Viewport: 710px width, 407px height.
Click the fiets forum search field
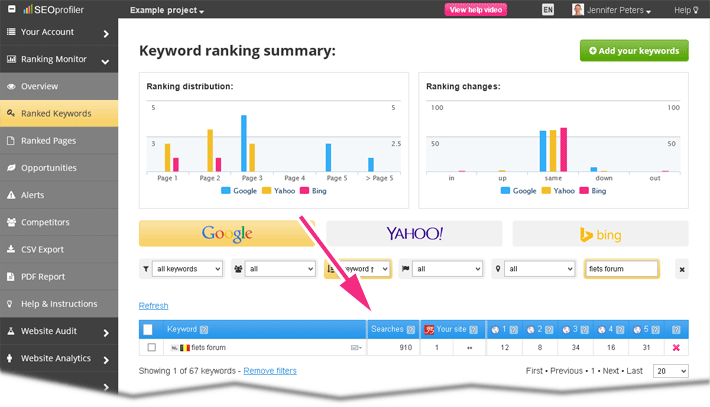[620, 269]
